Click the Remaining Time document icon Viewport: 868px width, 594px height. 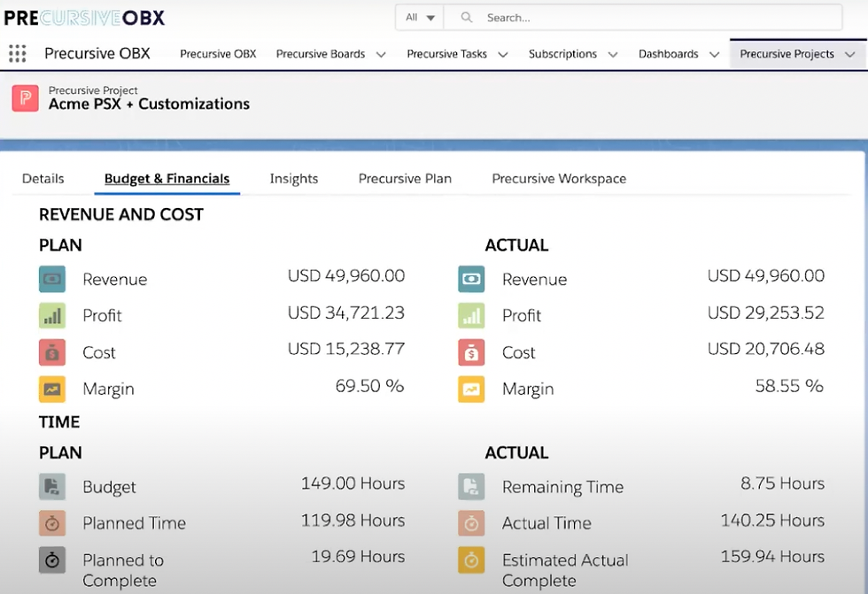coord(471,486)
